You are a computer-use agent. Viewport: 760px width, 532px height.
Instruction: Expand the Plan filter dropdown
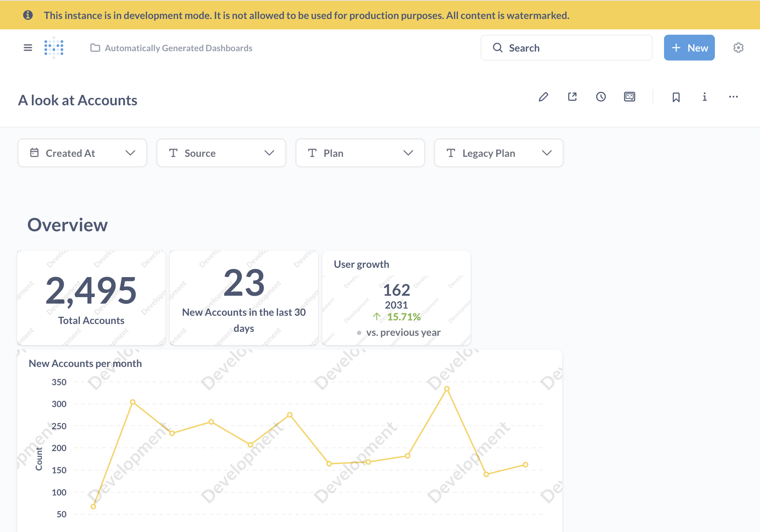(360, 153)
